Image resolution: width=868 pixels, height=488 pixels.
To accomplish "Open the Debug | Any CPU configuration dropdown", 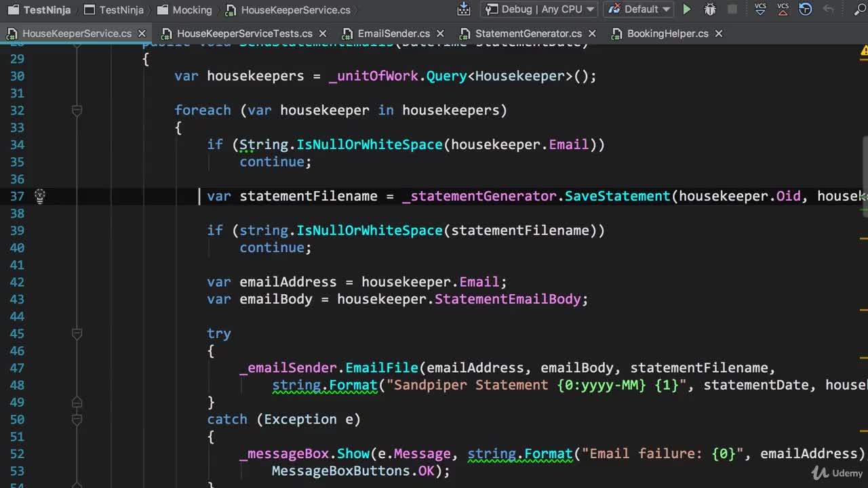I will click(x=539, y=9).
